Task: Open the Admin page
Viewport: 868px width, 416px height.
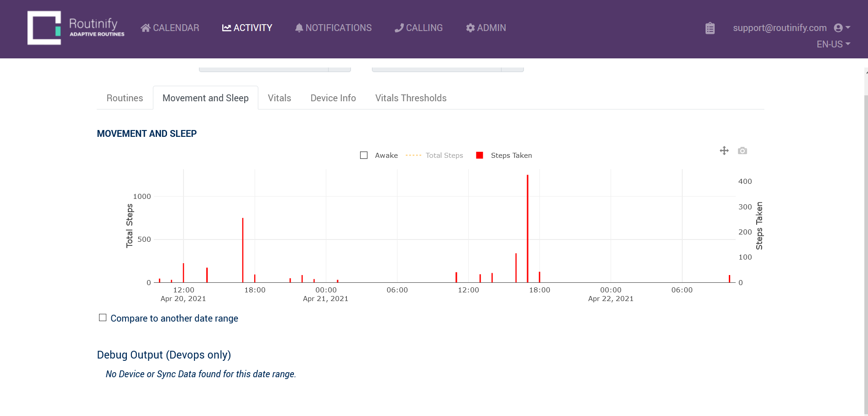Action: 486,28
